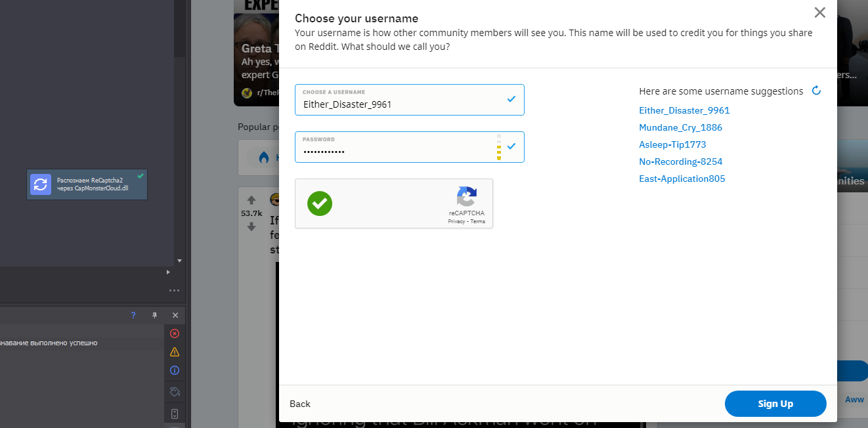This screenshot has width=868, height=428.
Task: Click the 'Here are some username suggestions' text
Action: (x=721, y=91)
